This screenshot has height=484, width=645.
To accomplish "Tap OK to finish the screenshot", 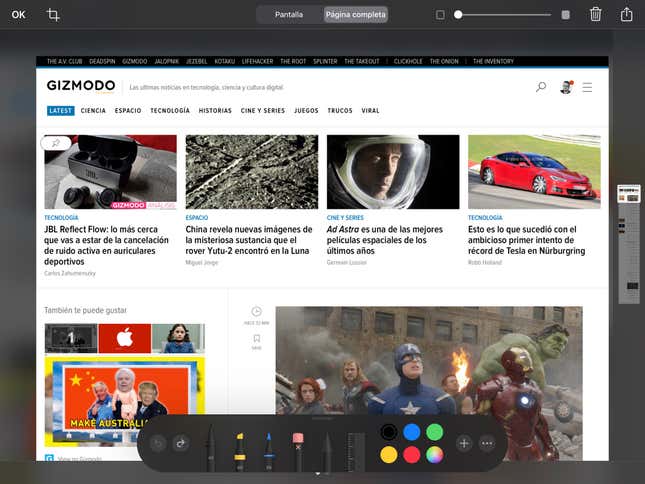I will click(x=18, y=15).
